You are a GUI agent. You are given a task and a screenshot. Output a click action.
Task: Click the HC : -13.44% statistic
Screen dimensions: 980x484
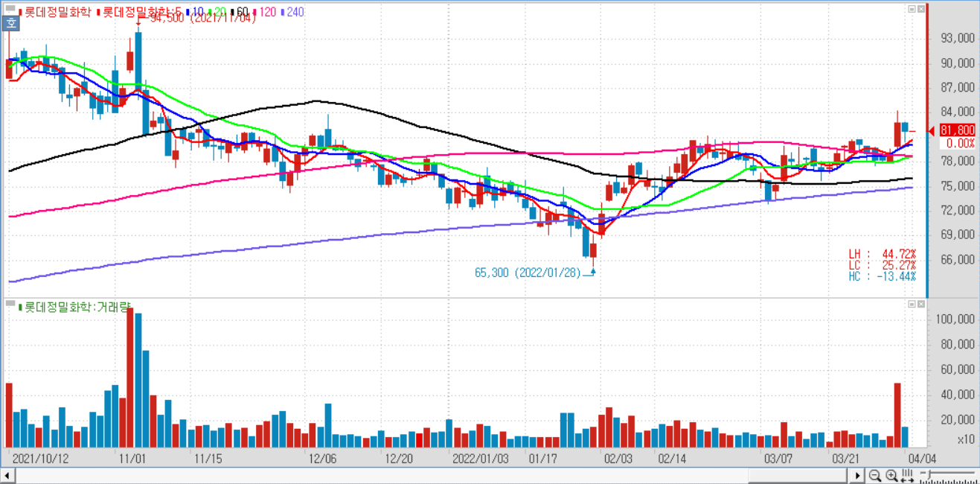pyautogui.click(x=883, y=276)
